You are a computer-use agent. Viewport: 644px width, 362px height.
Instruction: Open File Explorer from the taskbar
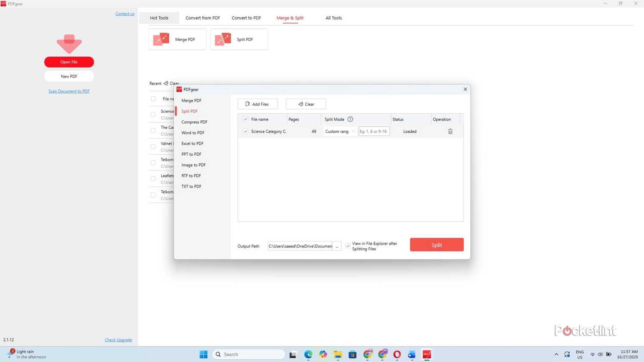point(338,354)
